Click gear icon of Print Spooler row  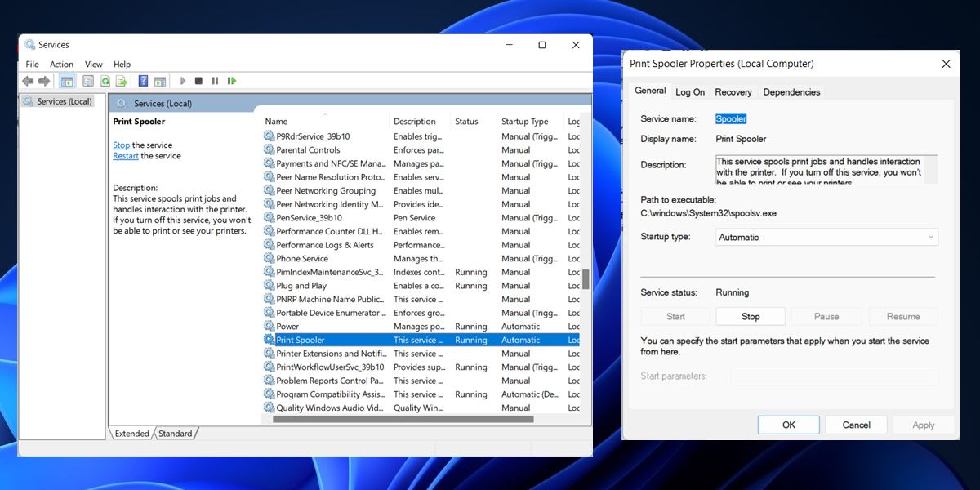[269, 340]
